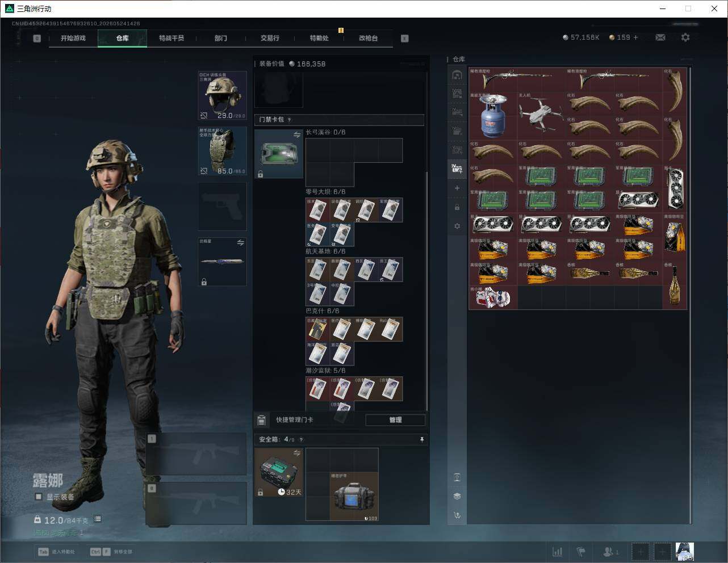
Task: Open the mail inbox icon
Action: [660, 37]
